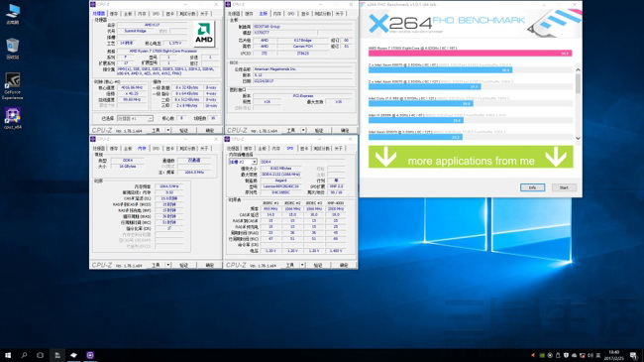Select 处理器 tab in the mainboard CPU-Z window
The height and width of the screenshot is (362, 644).
point(234,14)
